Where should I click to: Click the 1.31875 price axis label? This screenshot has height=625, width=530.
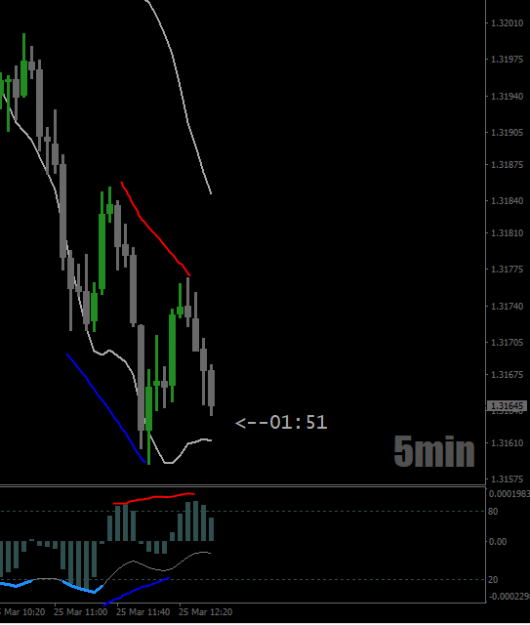coord(507,165)
